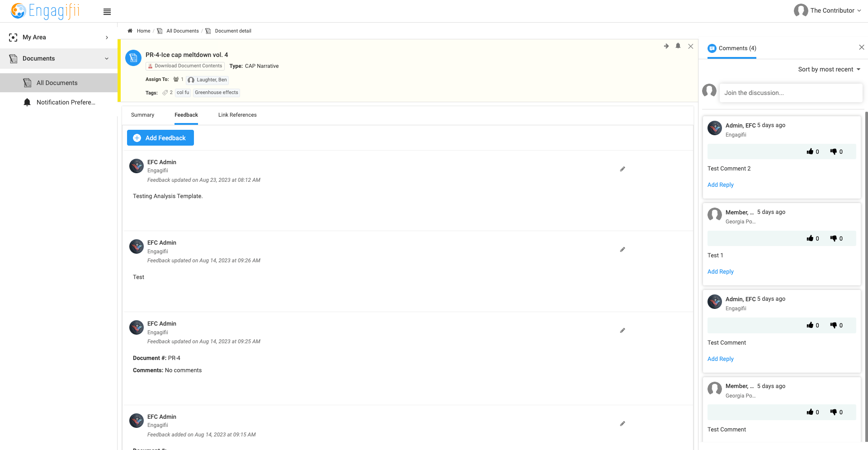Click the col fu tag
868x450 pixels.
[183, 93]
